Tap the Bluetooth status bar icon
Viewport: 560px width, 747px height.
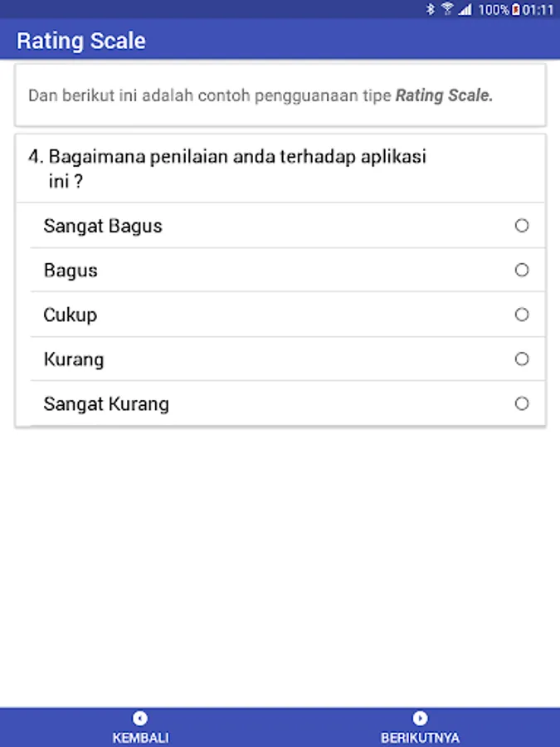tap(430, 9)
